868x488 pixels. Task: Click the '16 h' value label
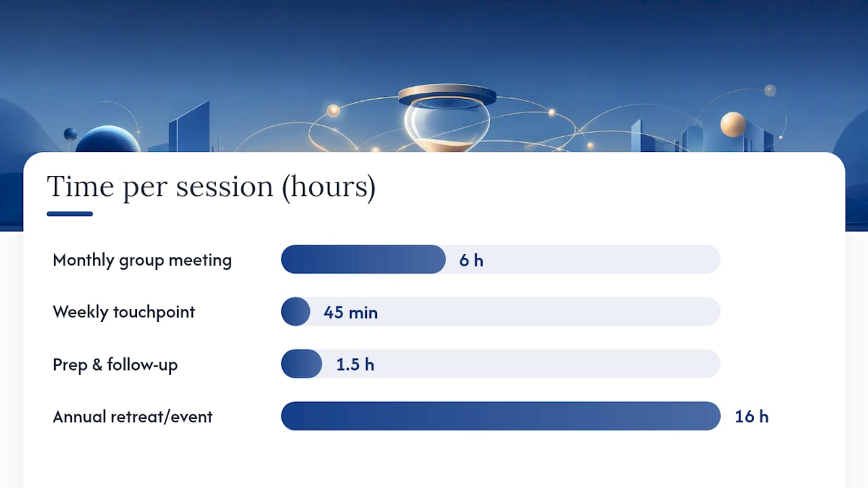pos(752,416)
